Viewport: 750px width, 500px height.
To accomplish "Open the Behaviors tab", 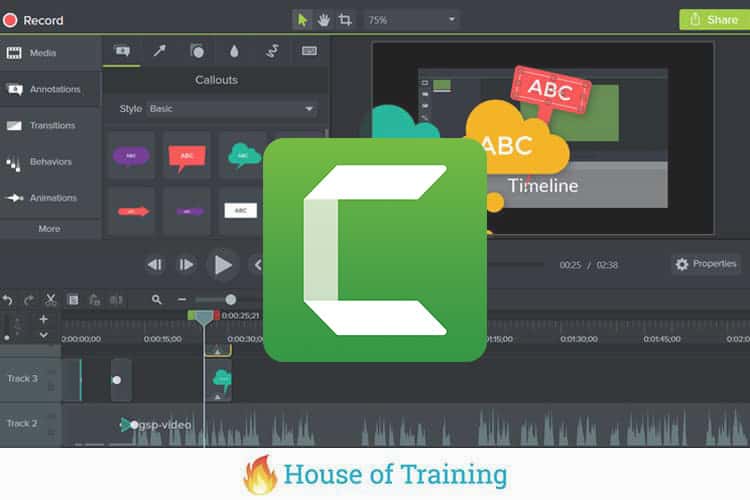I will coord(50,162).
